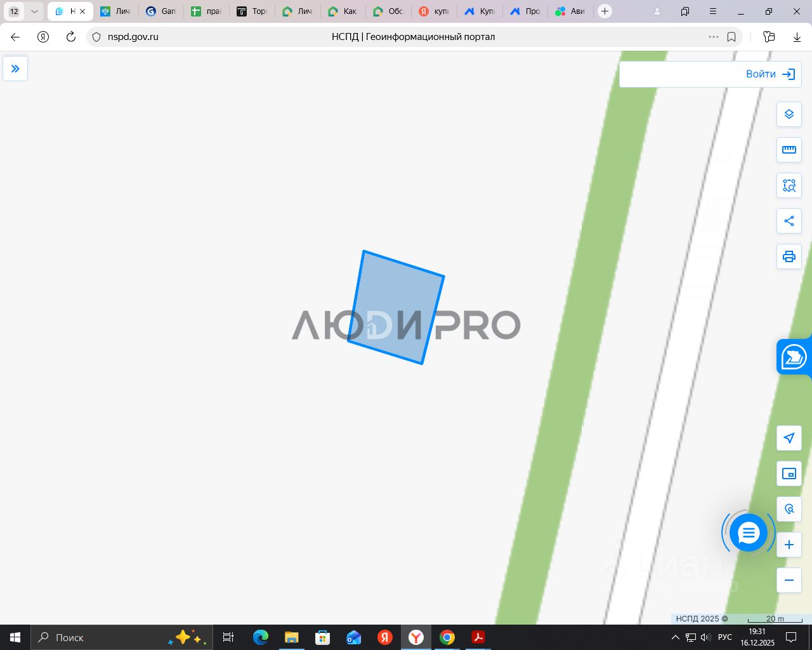Show hidden system tray icons
This screenshot has height=650, width=812.
click(x=676, y=637)
